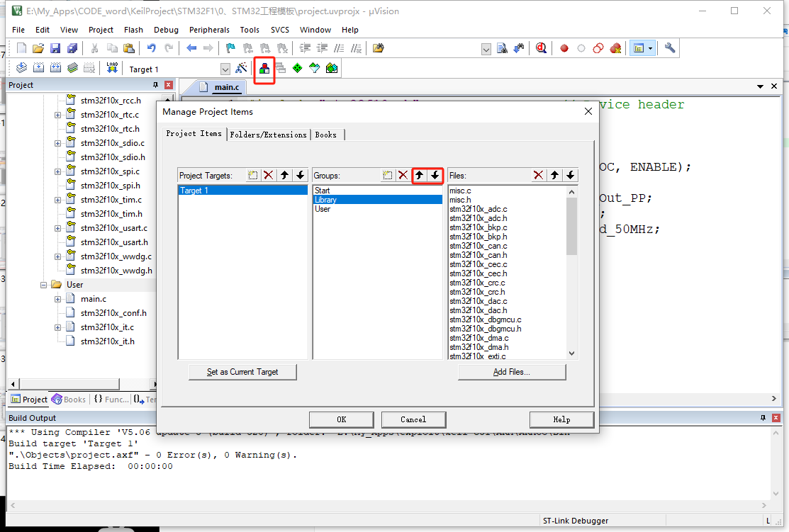789x532 pixels.
Task: Navigate backwards with the blue arrow
Action: point(191,48)
